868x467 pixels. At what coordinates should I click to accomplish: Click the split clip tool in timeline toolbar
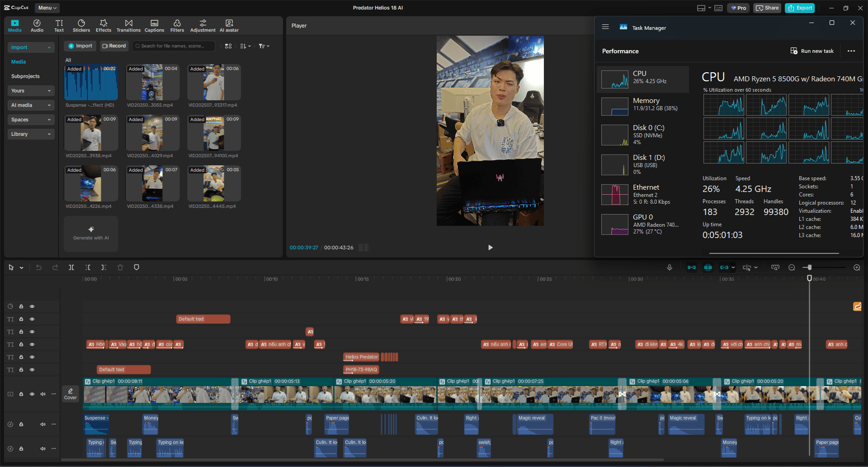[x=71, y=267]
